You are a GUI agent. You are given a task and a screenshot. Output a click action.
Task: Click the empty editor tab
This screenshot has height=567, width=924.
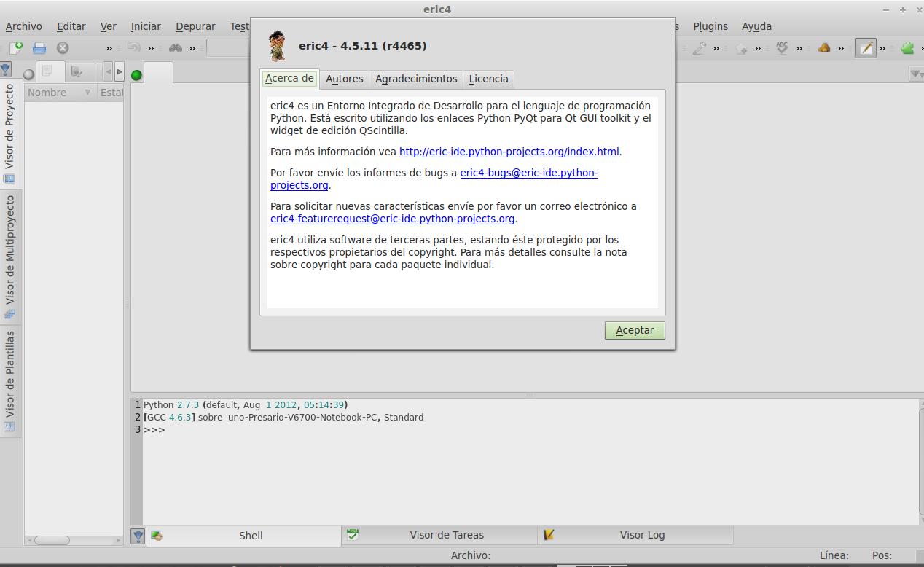(158, 74)
